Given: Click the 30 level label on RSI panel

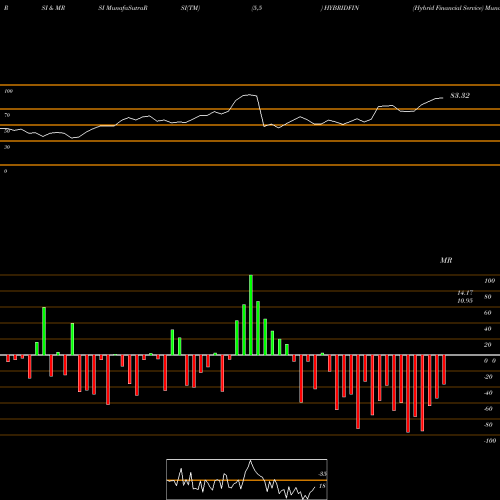Looking at the screenshot, I should tap(7, 147).
